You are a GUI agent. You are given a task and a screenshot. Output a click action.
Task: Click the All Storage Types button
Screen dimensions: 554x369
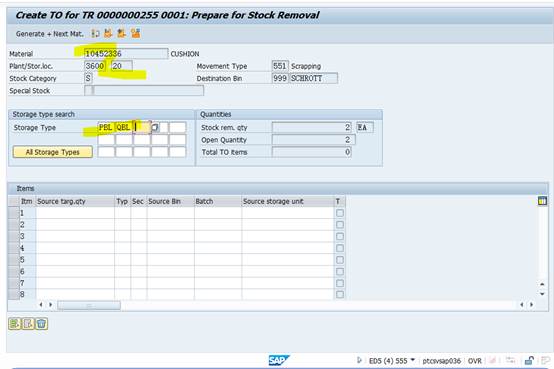pos(53,152)
